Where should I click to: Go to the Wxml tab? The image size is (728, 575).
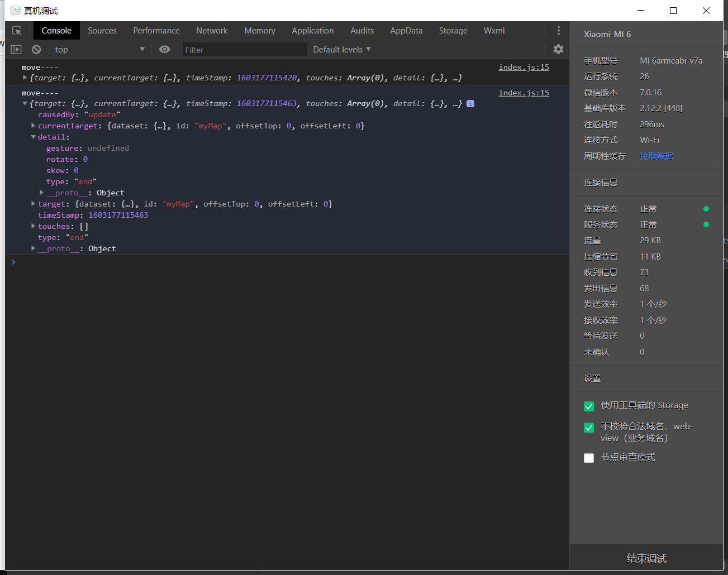pos(494,31)
